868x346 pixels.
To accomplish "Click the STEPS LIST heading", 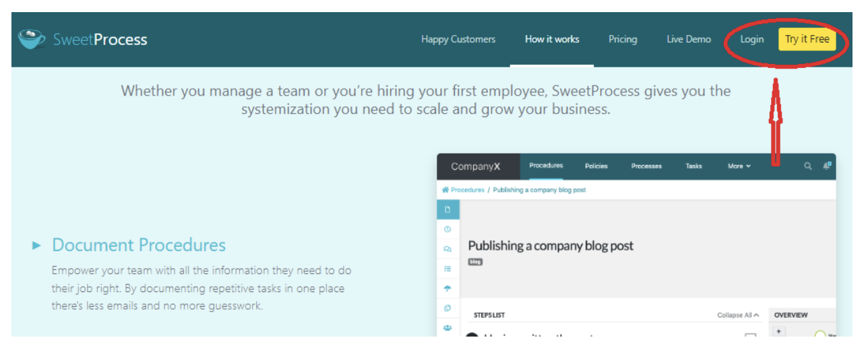I will [489, 315].
